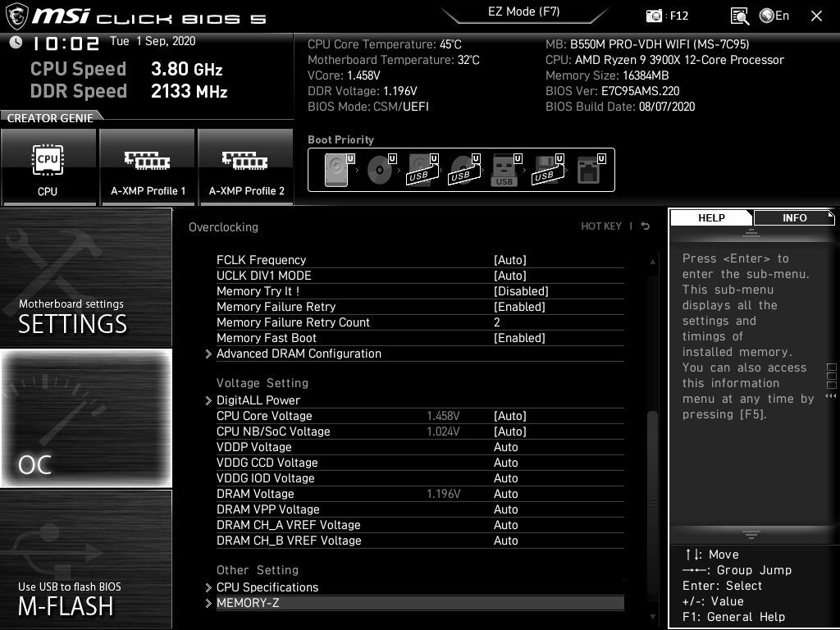The width and height of the screenshot is (840, 630).
Task: Click the settings list scroll up arrow
Action: point(652,262)
